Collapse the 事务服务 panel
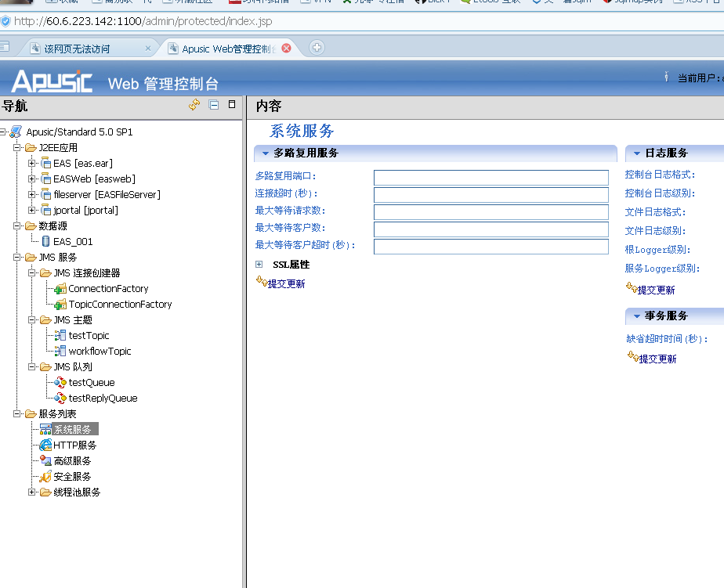This screenshot has height=588, width=724. [637, 316]
